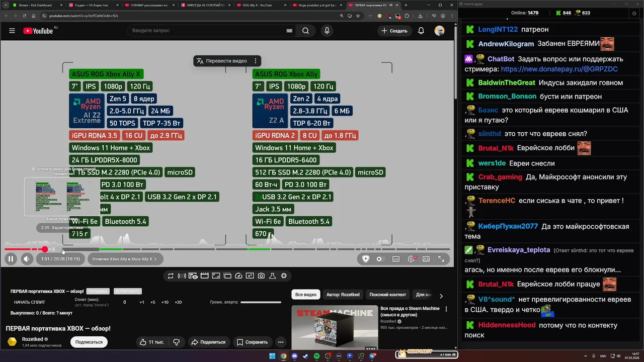Toggle the loop icon in extension toolbar
644x362 pixels.
pyautogui.click(x=171, y=276)
